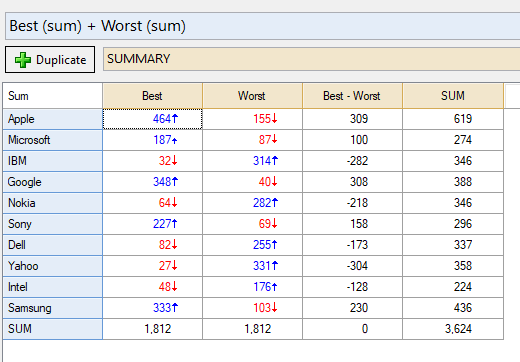Image resolution: width=520 pixels, height=362 pixels.
Task: Select the Samsung row header
Action: pyautogui.click(x=53, y=308)
